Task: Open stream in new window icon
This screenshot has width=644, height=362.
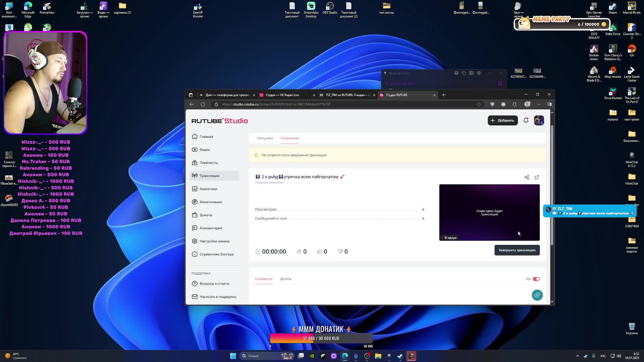Action: [x=537, y=177]
